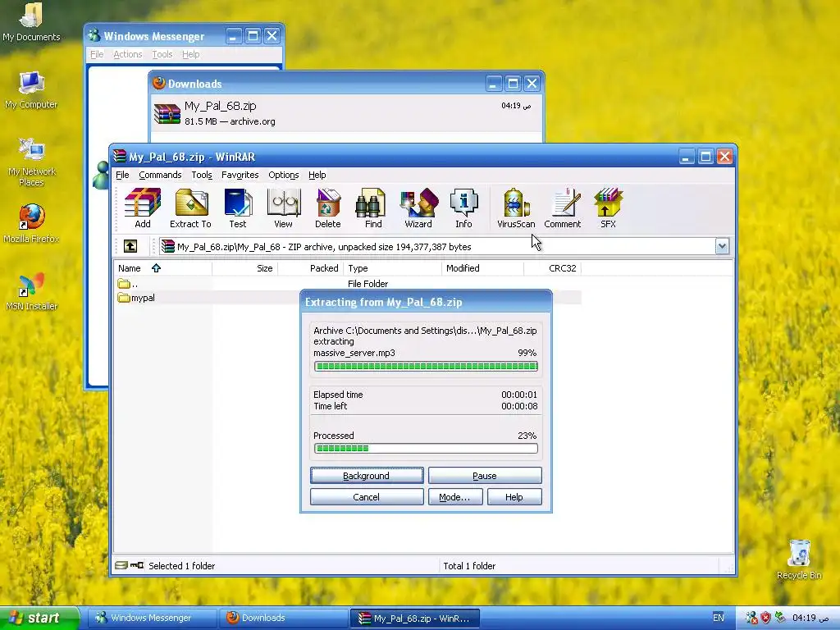Switch to Downloads taskbar button

coord(283,618)
